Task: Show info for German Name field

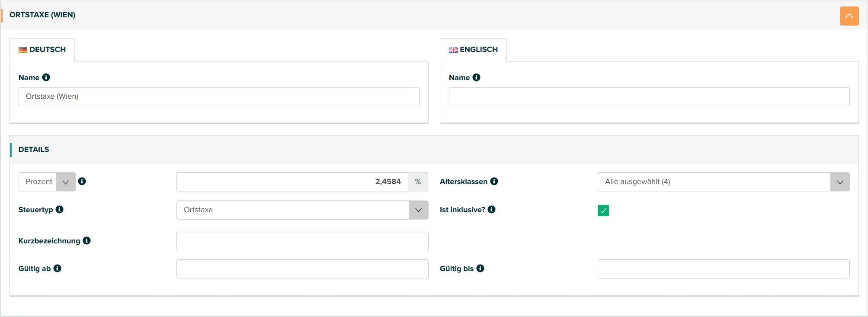Action: (46, 78)
